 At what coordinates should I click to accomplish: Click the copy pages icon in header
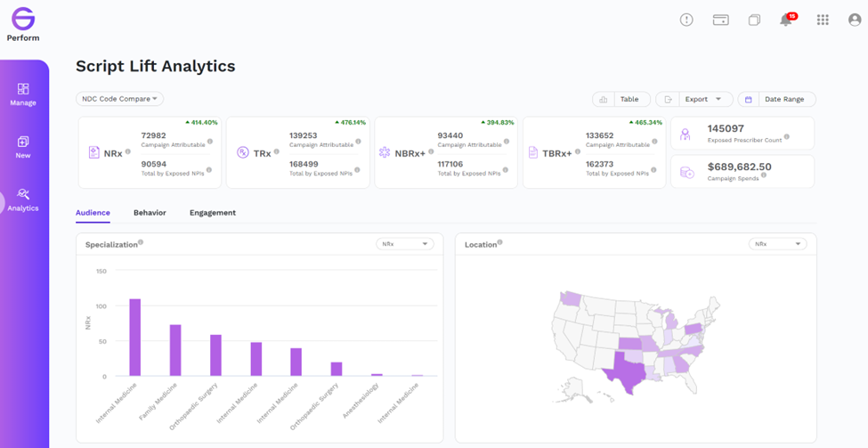point(754,20)
